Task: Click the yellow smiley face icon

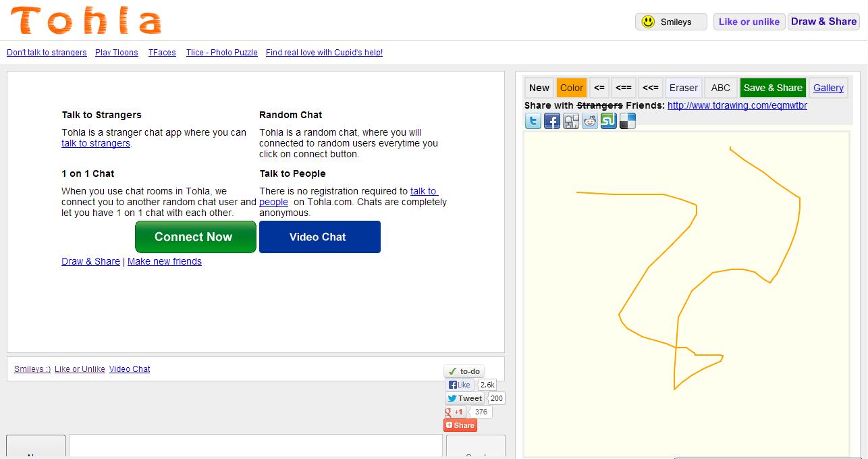Action: 648,22
